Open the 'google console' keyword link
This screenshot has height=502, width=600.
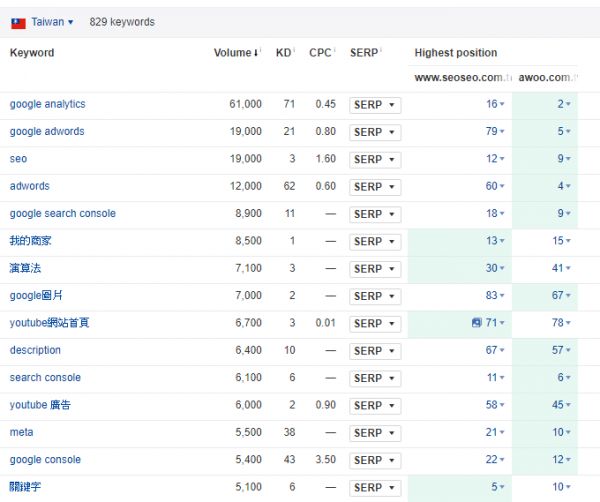(x=45, y=460)
